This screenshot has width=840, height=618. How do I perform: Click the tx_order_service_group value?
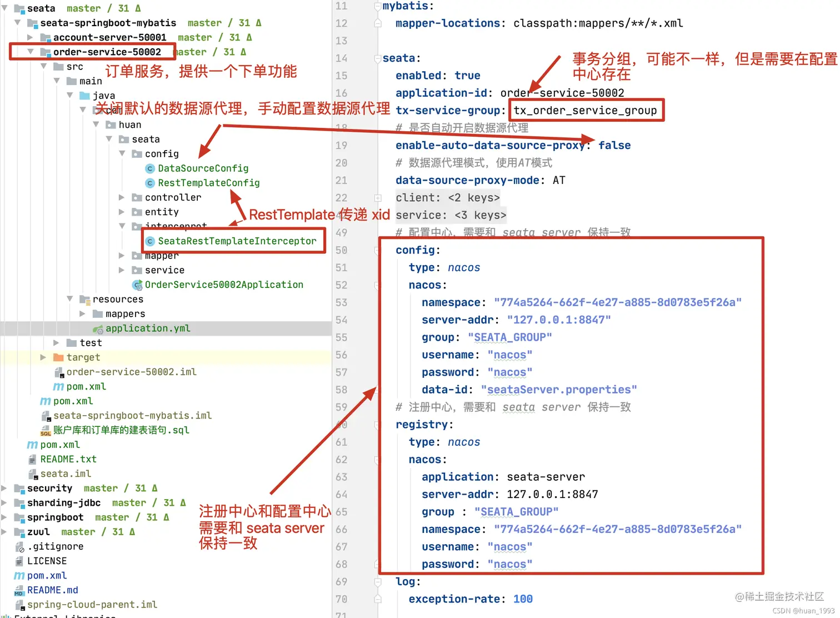pyautogui.click(x=585, y=111)
